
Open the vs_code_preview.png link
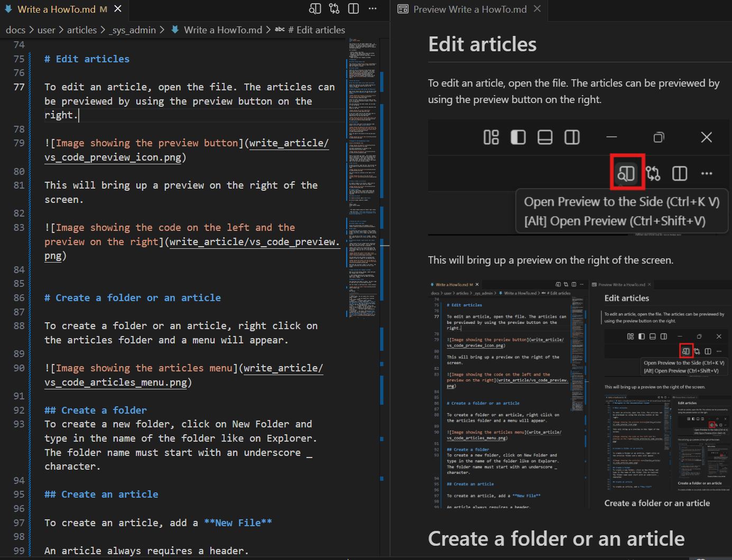point(254,242)
